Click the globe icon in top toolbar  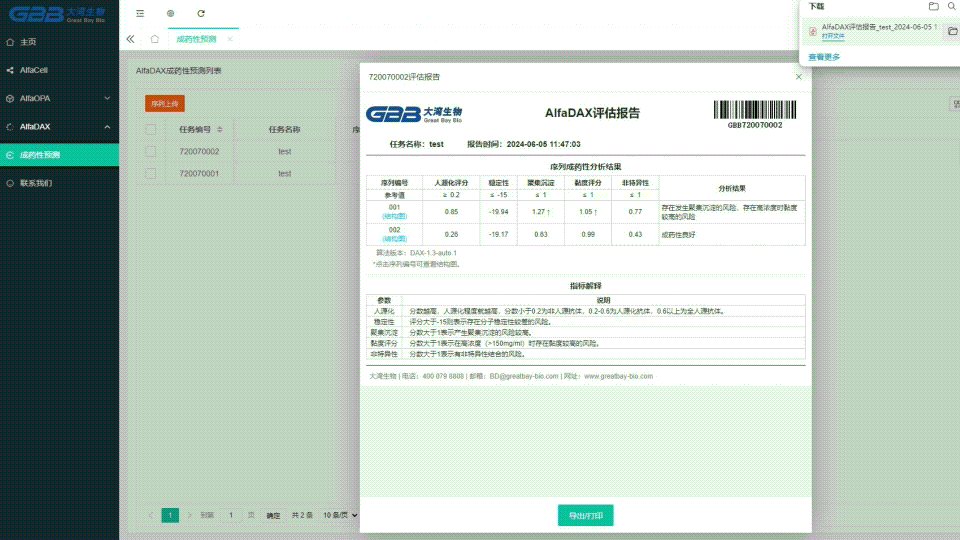tap(171, 13)
